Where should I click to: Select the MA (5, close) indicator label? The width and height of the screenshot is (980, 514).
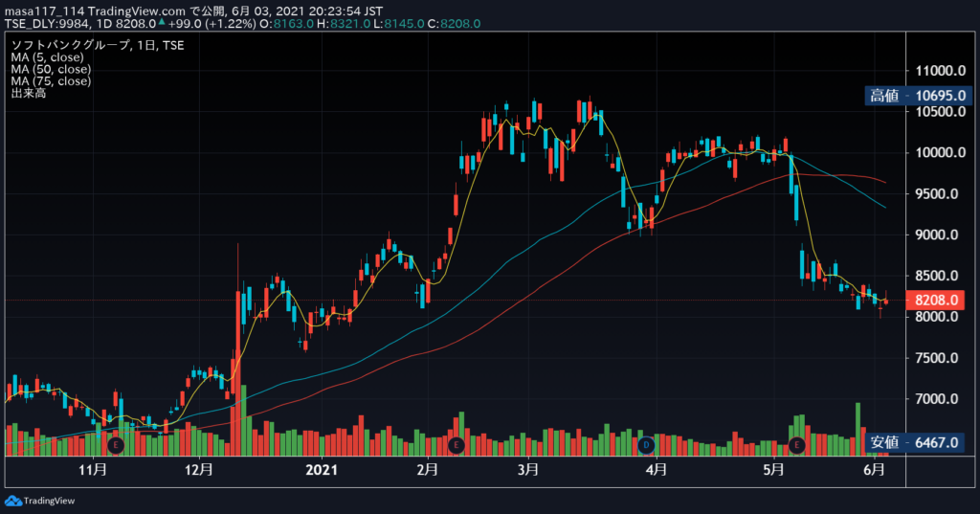(x=47, y=56)
